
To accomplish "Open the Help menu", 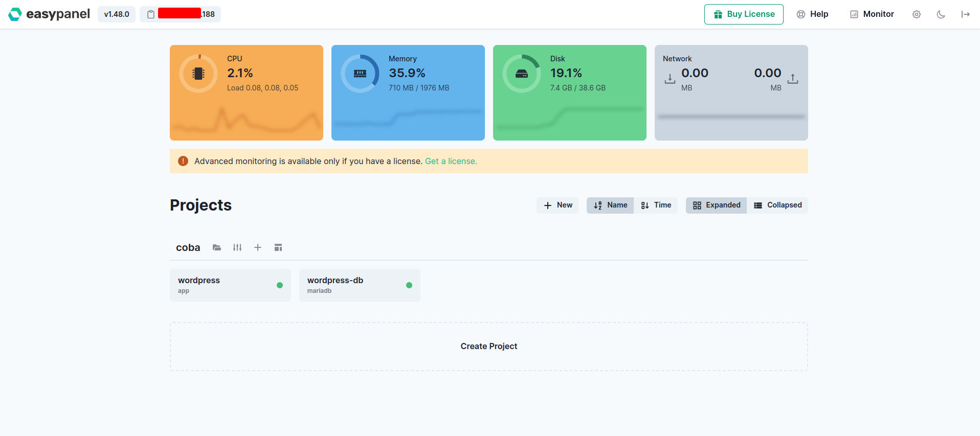I will [812, 14].
